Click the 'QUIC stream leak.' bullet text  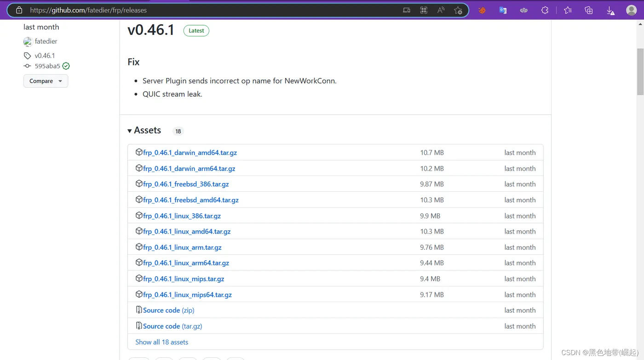(172, 94)
